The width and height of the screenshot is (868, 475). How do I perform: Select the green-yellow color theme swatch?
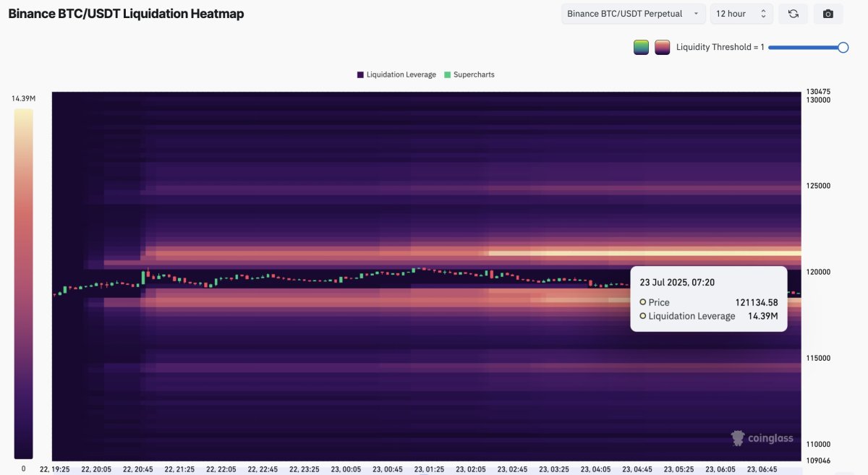(641, 47)
